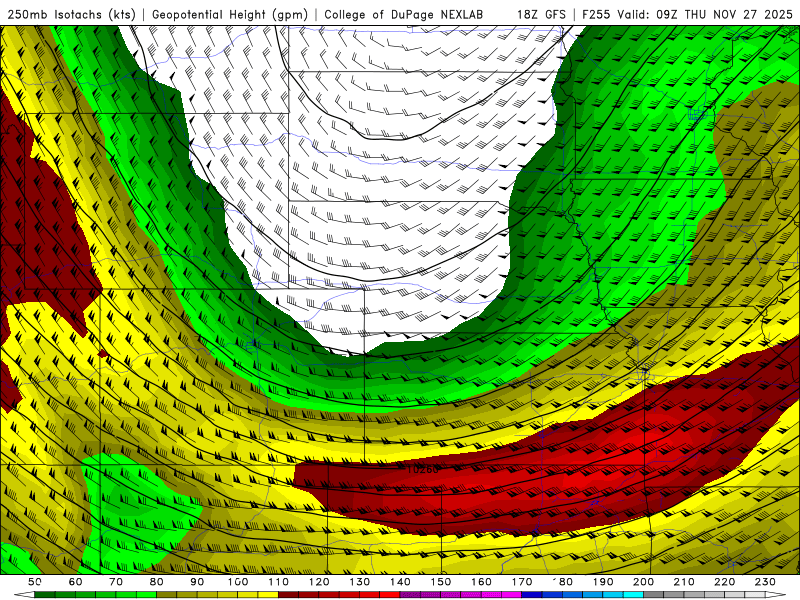The height and width of the screenshot is (600, 800).
Task: Click the 130 value on the color scale
Action: coord(360,582)
